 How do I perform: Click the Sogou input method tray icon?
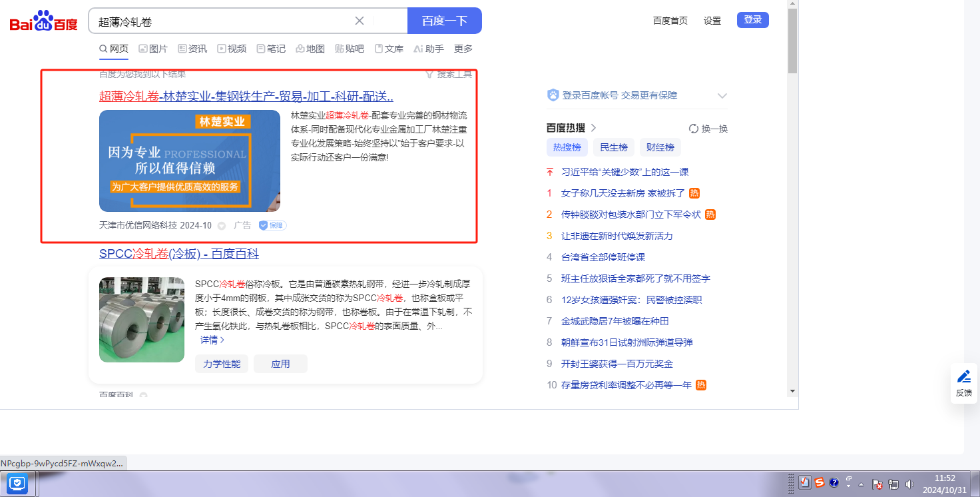point(820,483)
